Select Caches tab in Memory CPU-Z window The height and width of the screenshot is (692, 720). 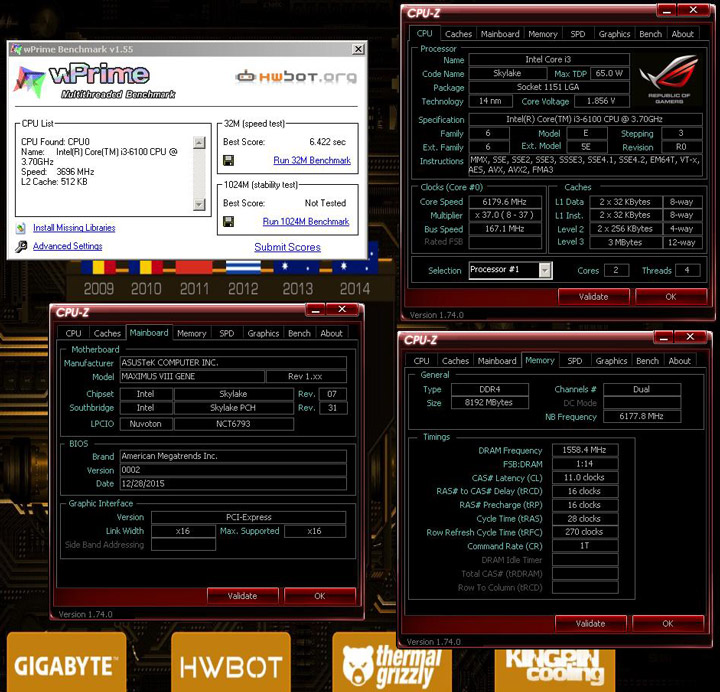tap(456, 361)
